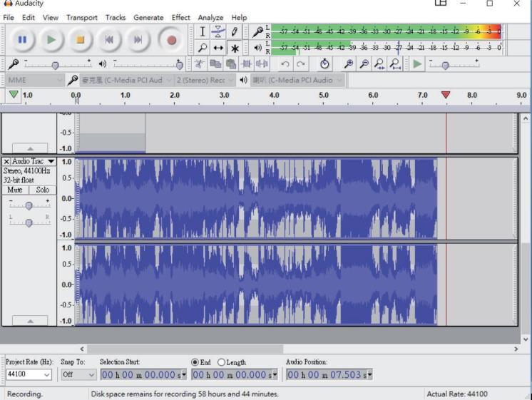Solo the Audio Track

(x=43, y=190)
